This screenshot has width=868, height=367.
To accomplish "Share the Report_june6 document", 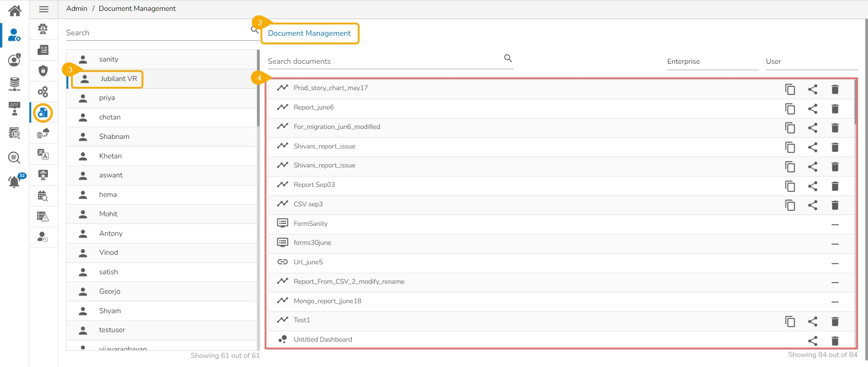I will 812,109.
